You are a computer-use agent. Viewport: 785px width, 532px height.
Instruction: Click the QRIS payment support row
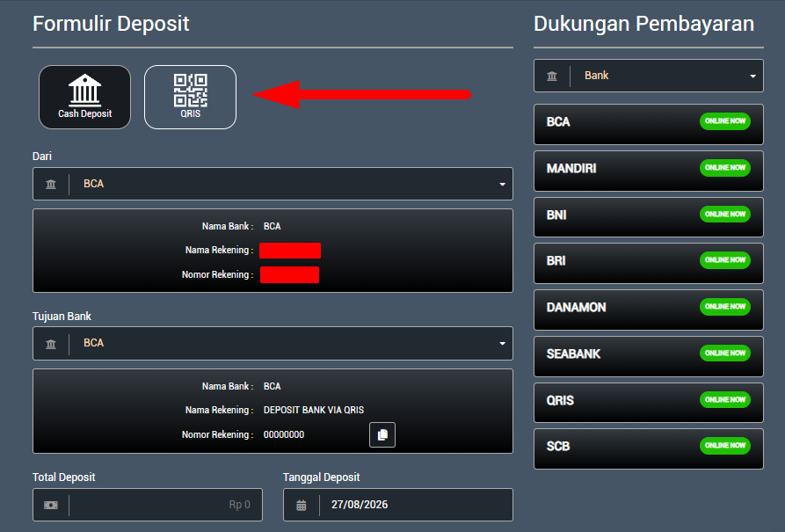[649, 403]
